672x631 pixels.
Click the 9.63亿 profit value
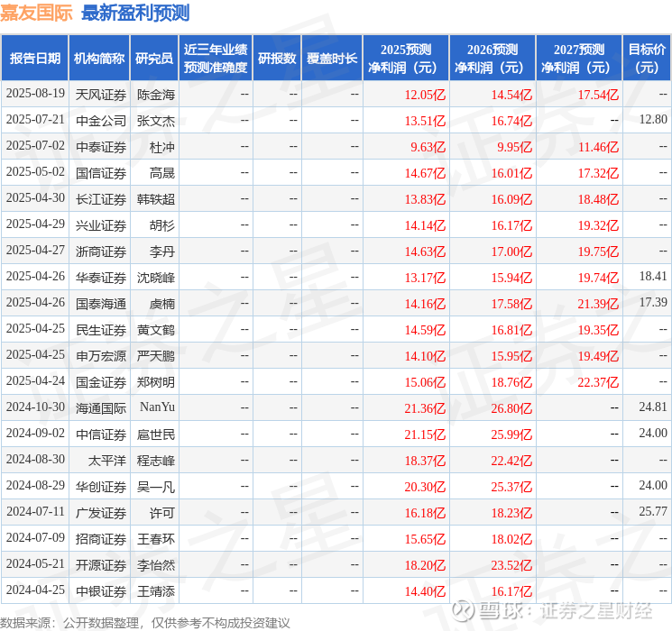(428, 147)
